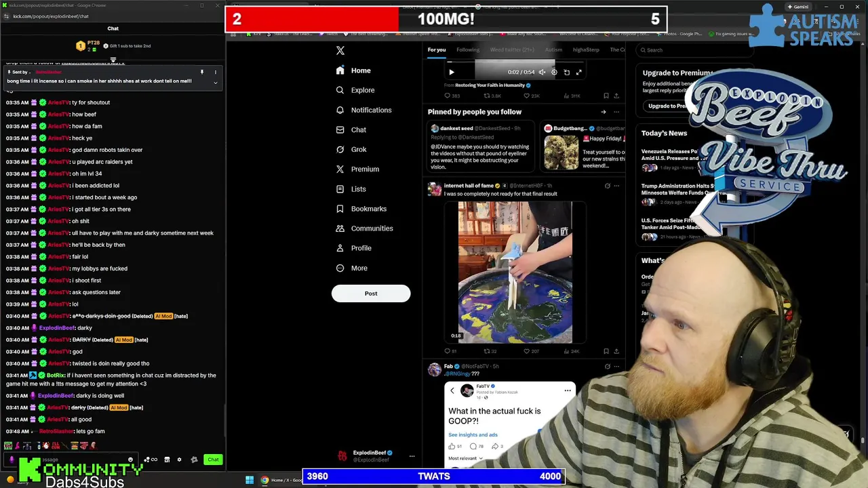This screenshot has width=868, height=488.
Task: Open Grok in X sidebar
Action: (351, 149)
